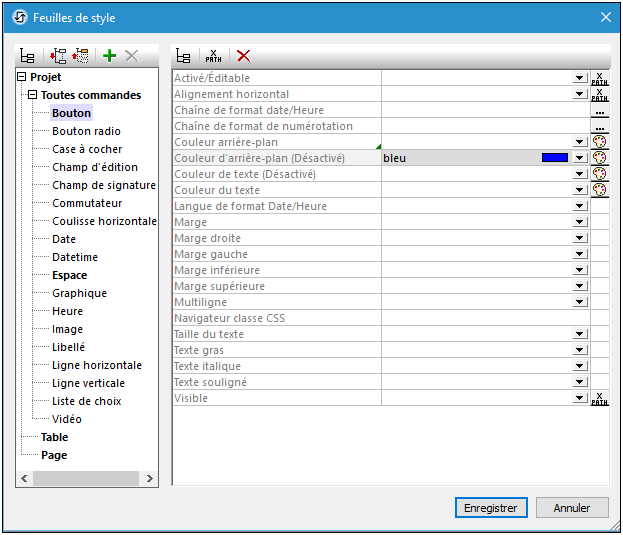
Task: Click XPath icon for Visible row
Action: click(x=599, y=398)
